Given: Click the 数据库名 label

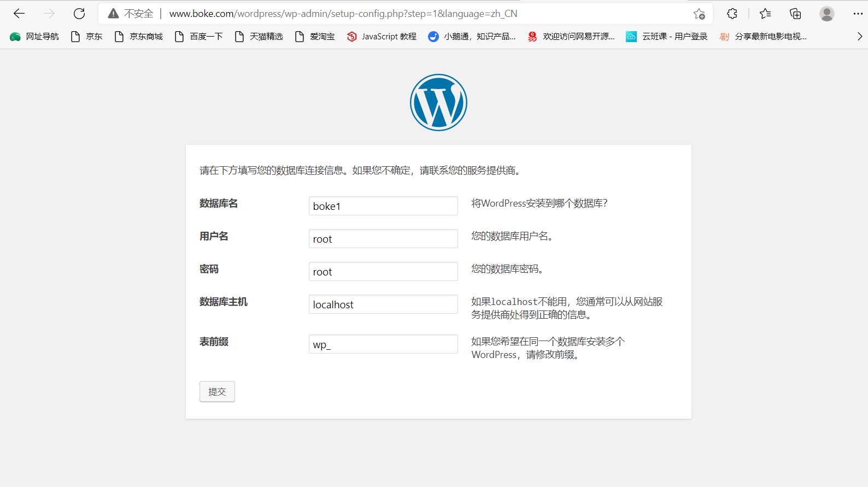Looking at the screenshot, I should pyautogui.click(x=219, y=203).
